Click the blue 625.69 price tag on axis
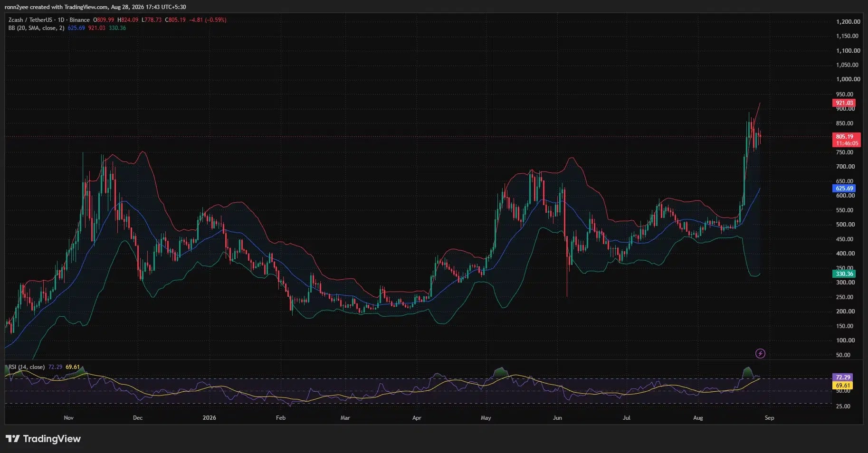This screenshot has width=868, height=453. tap(844, 189)
